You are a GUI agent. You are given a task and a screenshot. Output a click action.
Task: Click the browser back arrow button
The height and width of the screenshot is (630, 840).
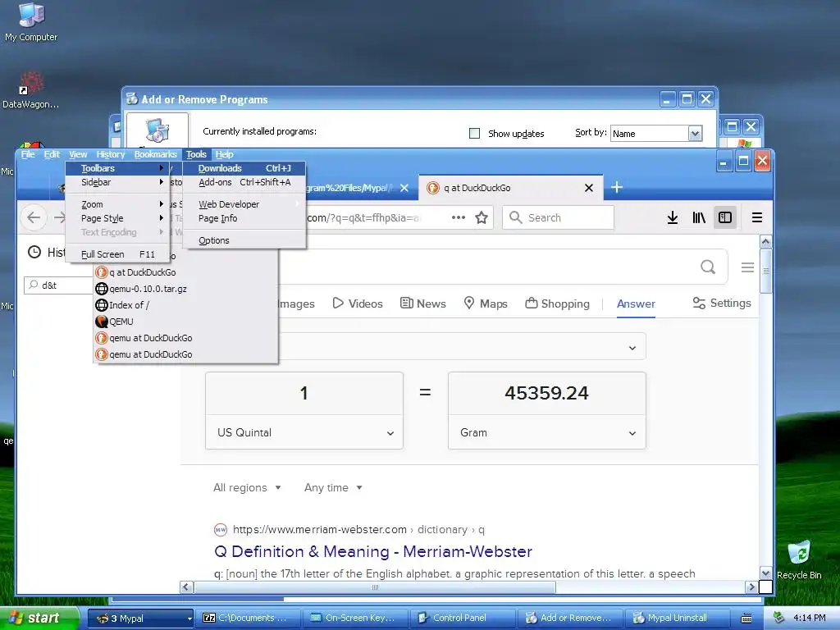coord(34,217)
